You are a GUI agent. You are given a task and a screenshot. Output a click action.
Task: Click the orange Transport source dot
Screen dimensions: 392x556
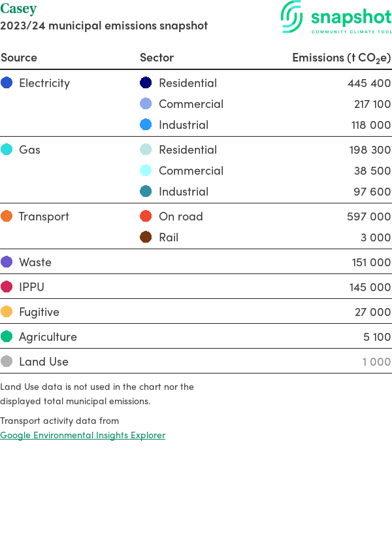pos(7,217)
